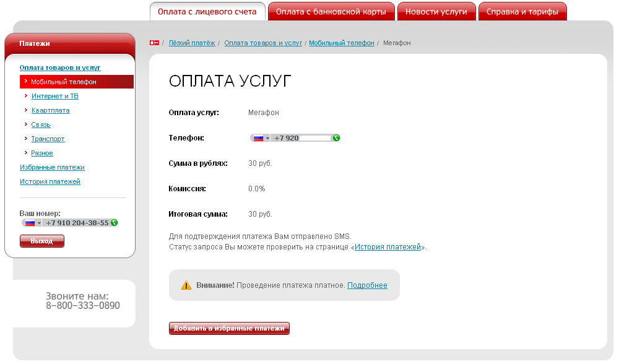Switch to Оплата с банковской карты tab

[331, 12]
